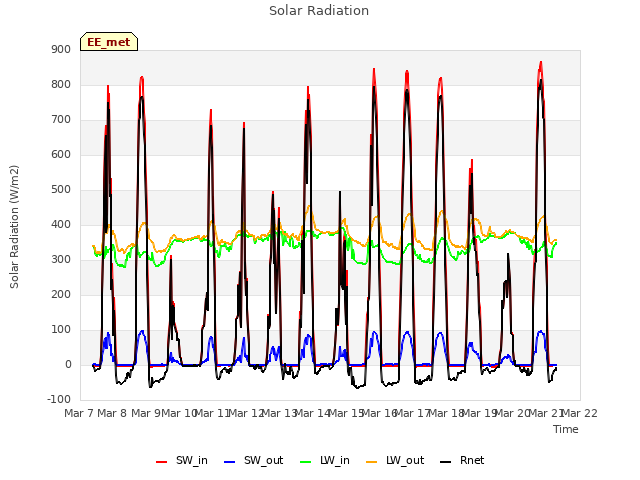Click the Mar 18 x-axis tick label
The image size is (640, 480).
(446, 413)
